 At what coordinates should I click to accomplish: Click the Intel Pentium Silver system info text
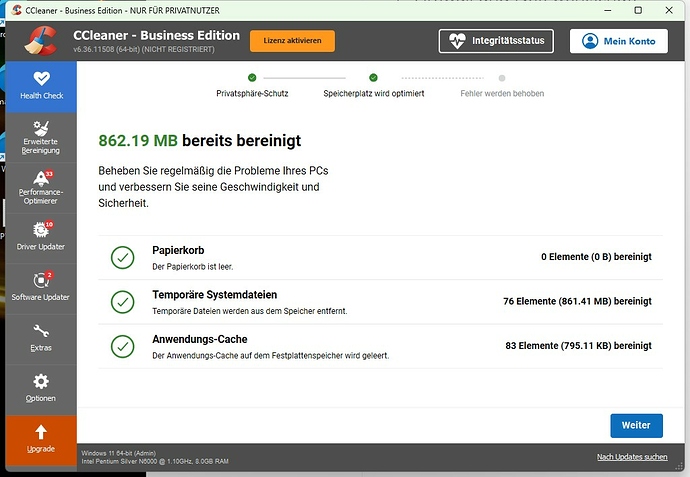pyautogui.click(x=155, y=461)
